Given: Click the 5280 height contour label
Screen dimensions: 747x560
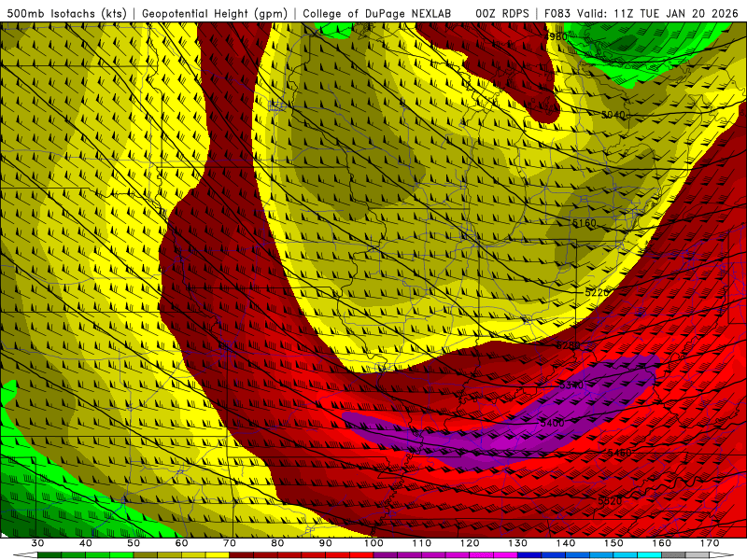Looking at the screenshot, I should coord(569,344).
